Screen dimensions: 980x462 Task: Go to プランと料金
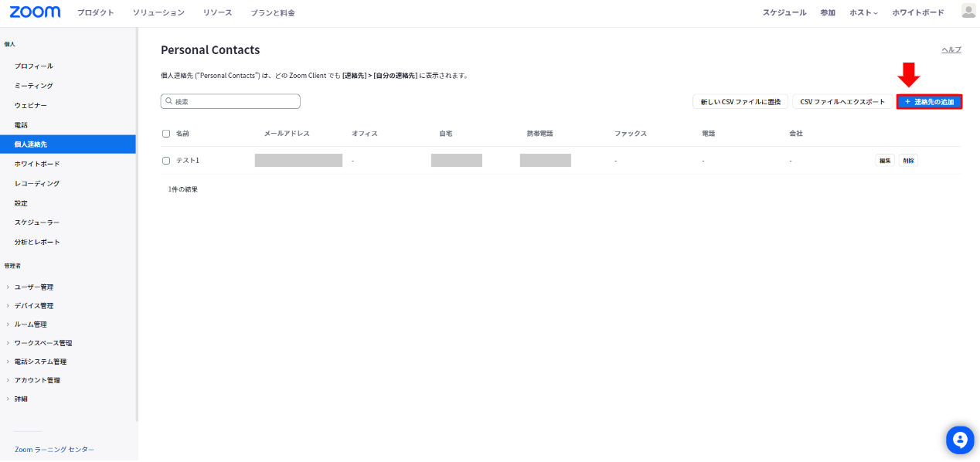[x=273, y=12]
